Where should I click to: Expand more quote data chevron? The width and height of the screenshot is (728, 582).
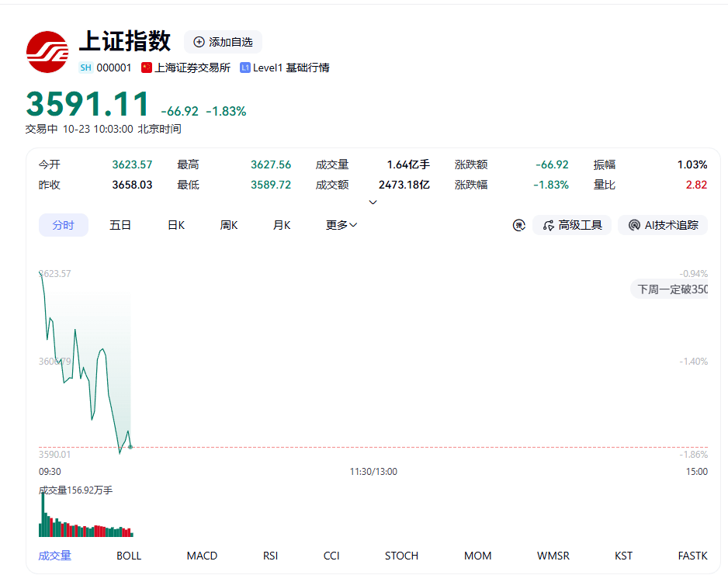[x=373, y=203]
